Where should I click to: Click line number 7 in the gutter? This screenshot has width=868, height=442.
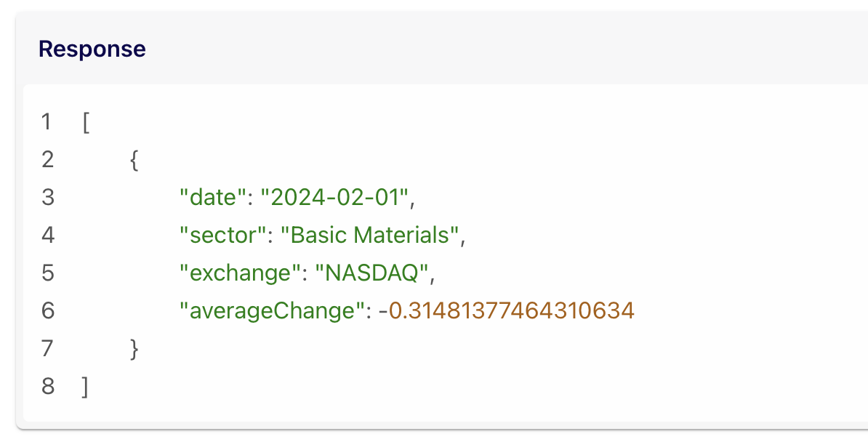(47, 348)
